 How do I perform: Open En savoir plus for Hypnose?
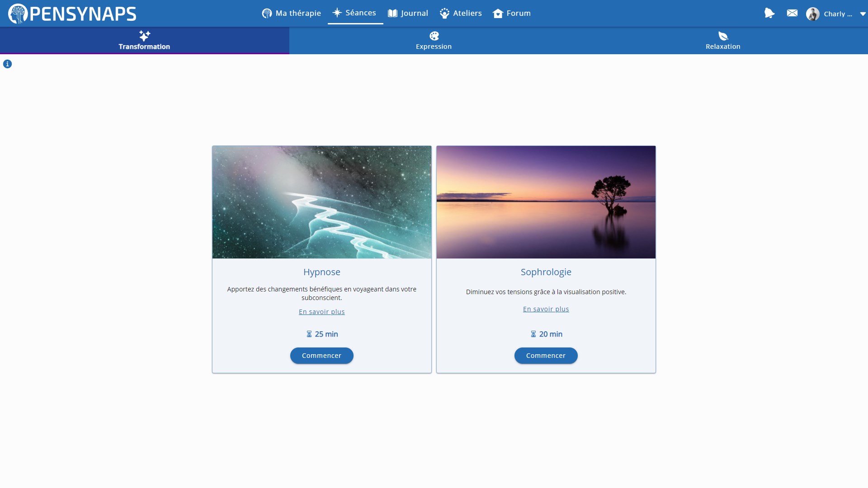321,312
